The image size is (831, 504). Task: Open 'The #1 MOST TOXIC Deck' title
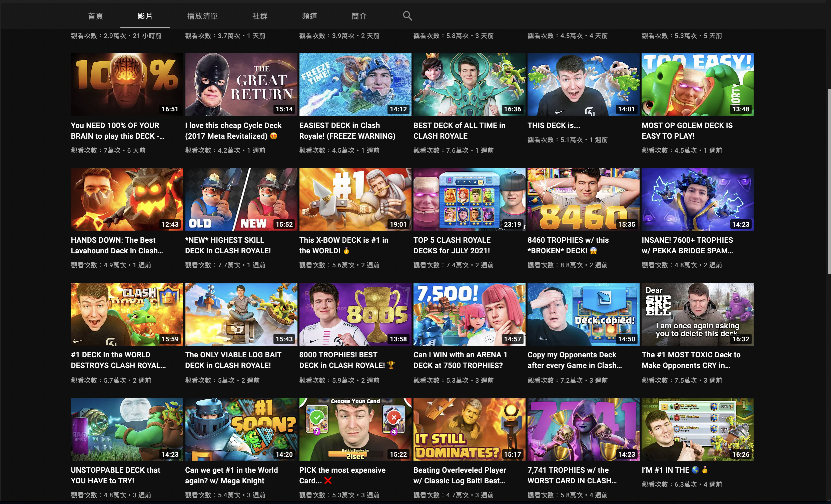pyautogui.click(x=691, y=360)
